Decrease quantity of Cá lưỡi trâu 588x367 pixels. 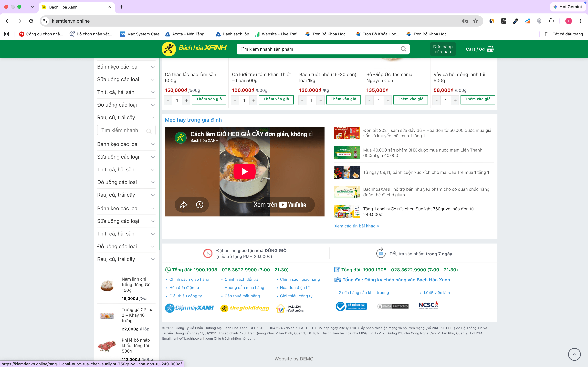[235, 101]
